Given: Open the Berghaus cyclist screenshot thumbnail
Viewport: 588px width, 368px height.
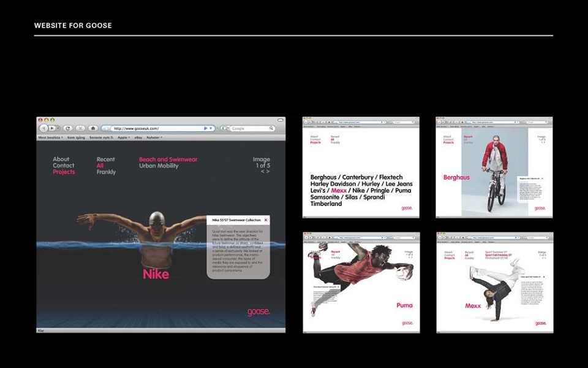Looking at the screenshot, I should pyautogui.click(x=494, y=167).
